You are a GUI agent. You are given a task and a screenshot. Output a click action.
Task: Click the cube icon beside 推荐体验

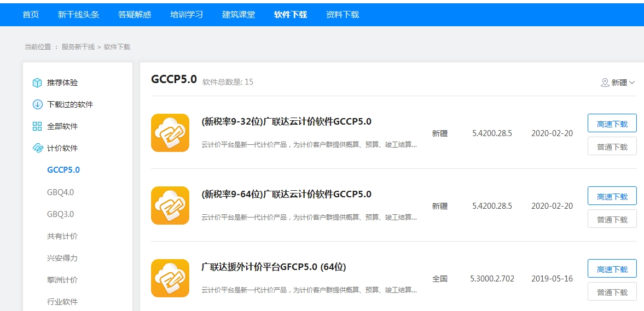(37, 83)
